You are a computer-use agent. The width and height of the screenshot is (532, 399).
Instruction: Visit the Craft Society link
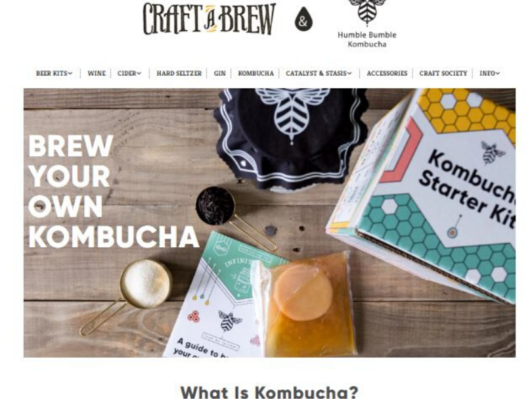(x=443, y=73)
